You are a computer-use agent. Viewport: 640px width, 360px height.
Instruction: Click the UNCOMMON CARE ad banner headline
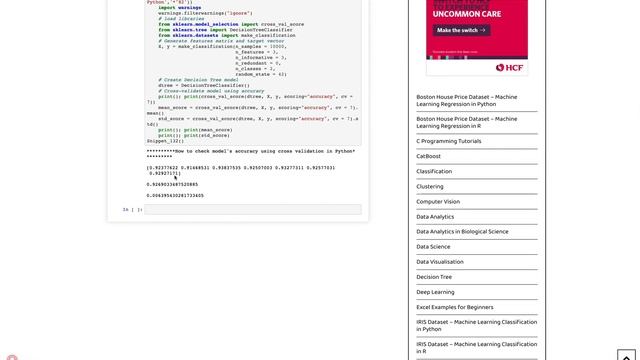[x=467, y=14]
